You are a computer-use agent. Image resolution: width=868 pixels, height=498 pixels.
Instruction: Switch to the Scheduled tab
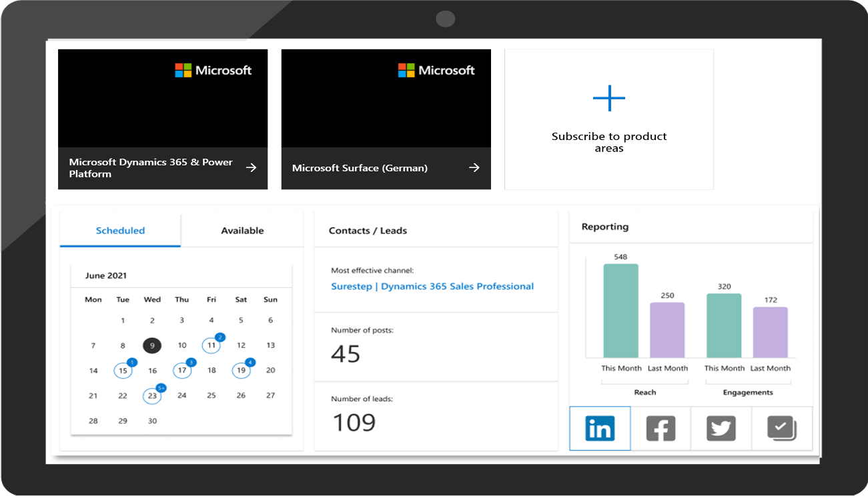[x=120, y=231]
